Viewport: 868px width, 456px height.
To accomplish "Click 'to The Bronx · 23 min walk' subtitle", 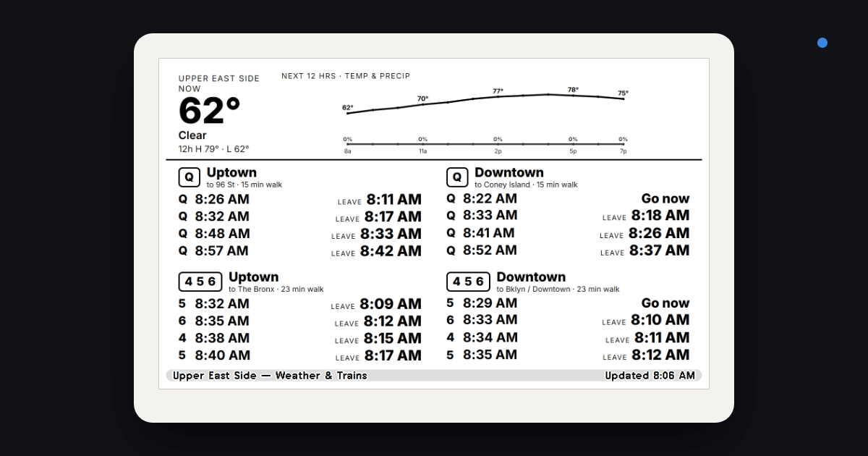I will pyautogui.click(x=276, y=289).
